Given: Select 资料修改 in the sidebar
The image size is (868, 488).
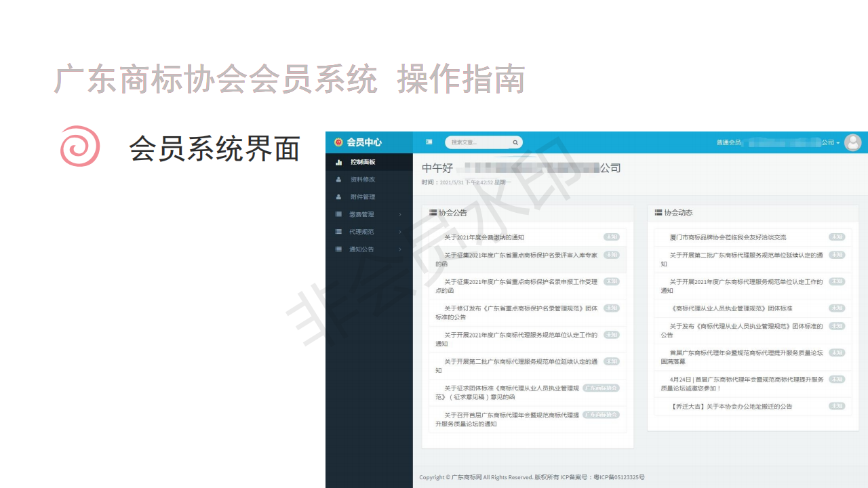Looking at the screenshot, I should click(363, 180).
